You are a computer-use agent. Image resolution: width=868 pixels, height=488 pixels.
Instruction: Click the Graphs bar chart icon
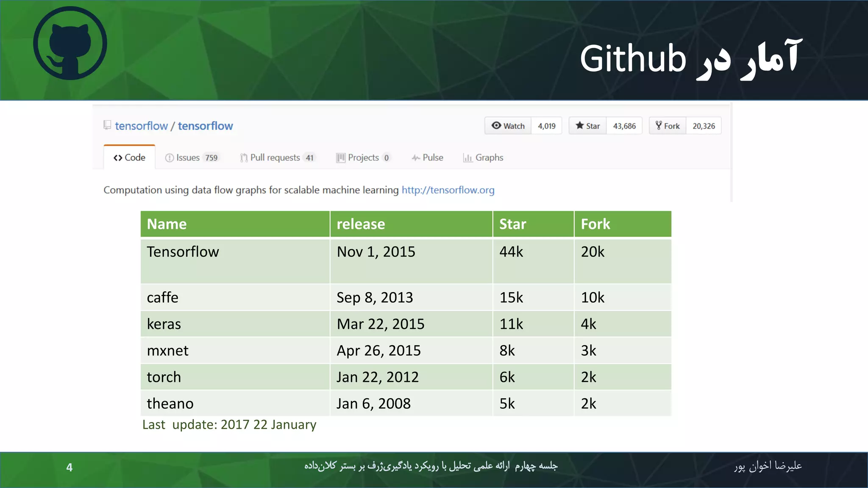pyautogui.click(x=467, y=158)
